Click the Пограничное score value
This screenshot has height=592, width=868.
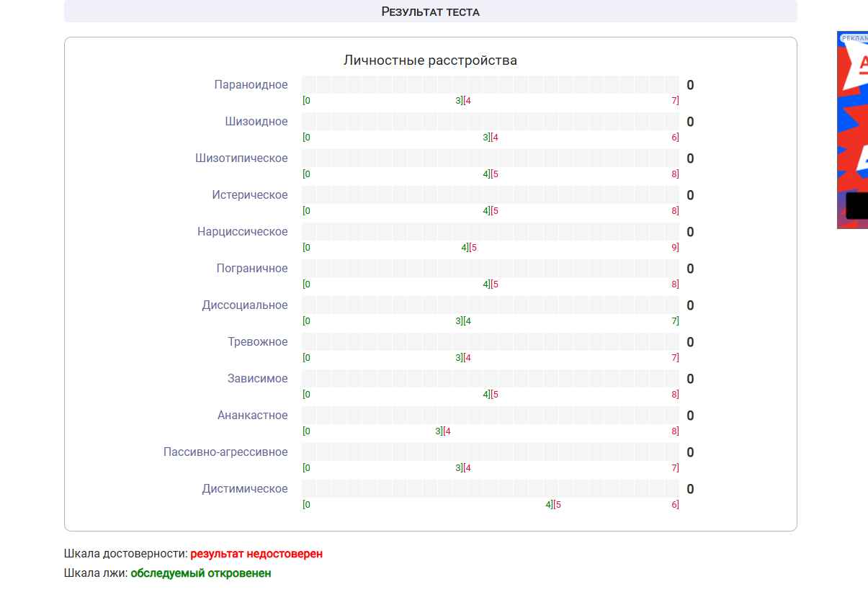690,269
